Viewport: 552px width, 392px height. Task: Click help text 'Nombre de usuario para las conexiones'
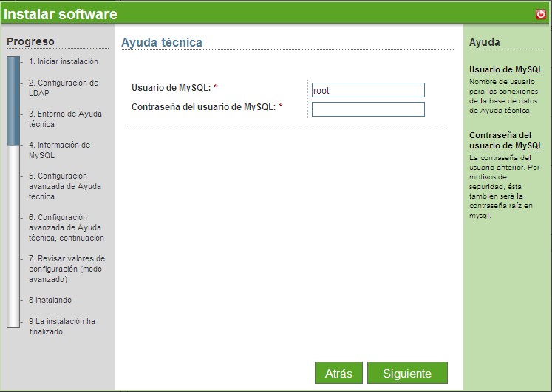pyautogui.click(x=503, y=96)
